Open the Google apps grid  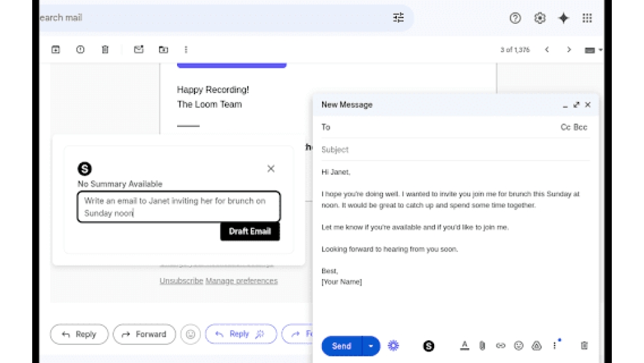click(x=587, y=18)
